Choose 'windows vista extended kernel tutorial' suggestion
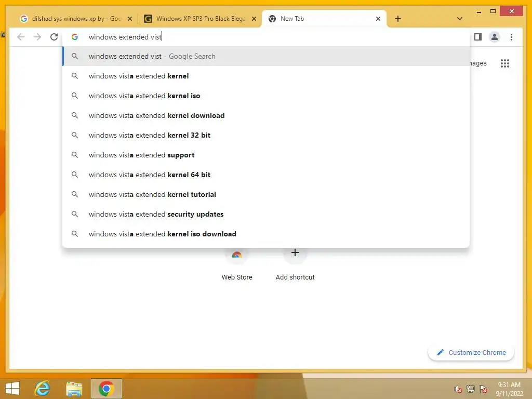This screenshot has height=399, width=532. [x=267, y=194]
